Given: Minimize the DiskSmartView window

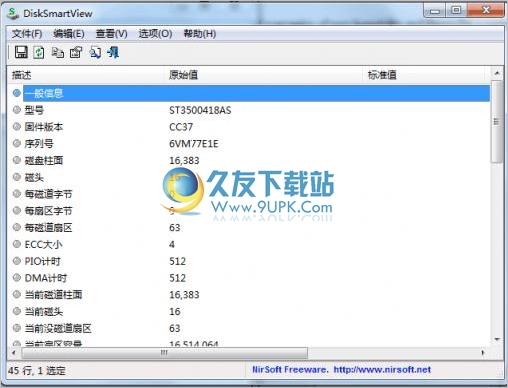Looking at the screenshot, I should click(x=435, y=11).
